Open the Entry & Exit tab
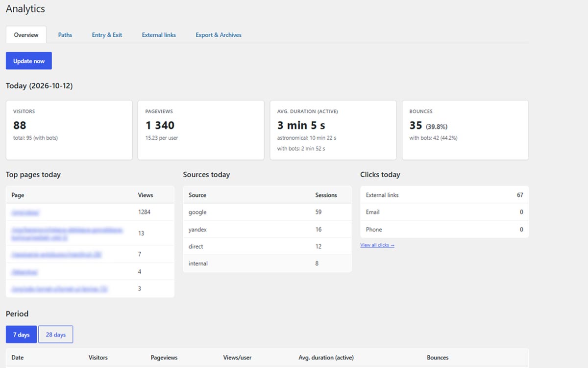 pos(107,35)
